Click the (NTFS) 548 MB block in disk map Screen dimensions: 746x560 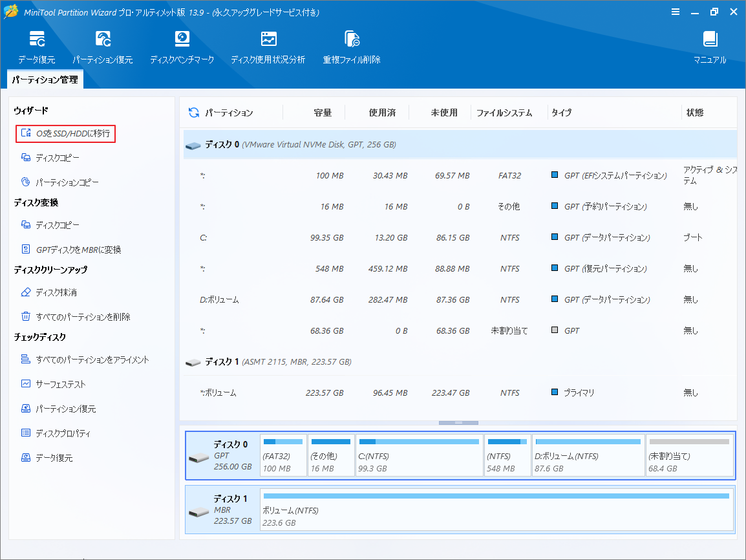(x=507, y=455)
